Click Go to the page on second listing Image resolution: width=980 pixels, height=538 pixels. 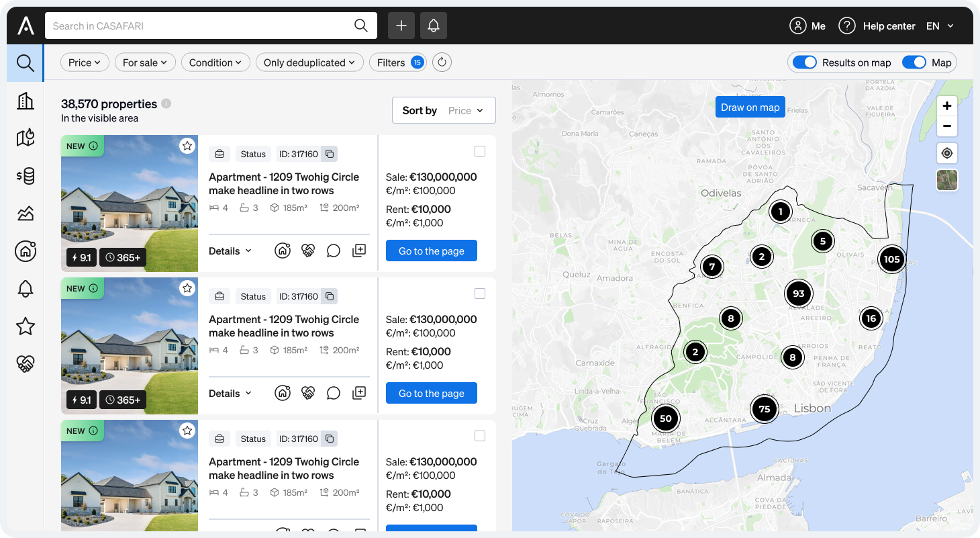(x=432, y=393)
